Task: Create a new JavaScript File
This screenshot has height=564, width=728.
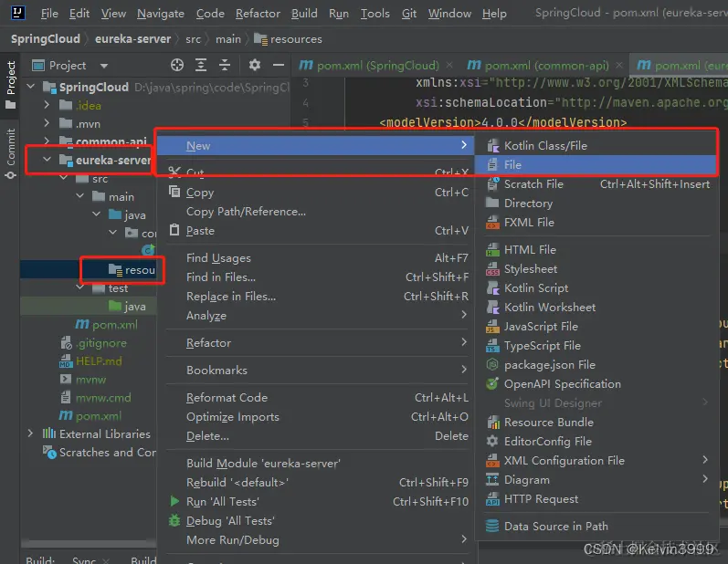Action: (x=596, y=327)
